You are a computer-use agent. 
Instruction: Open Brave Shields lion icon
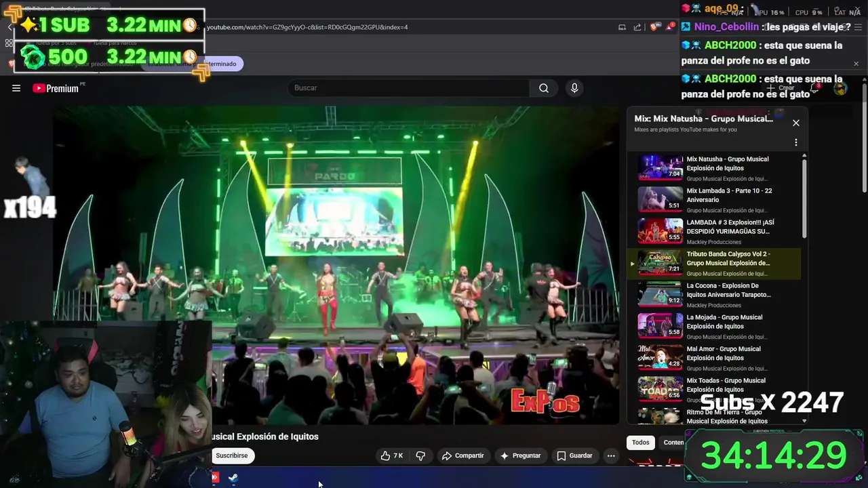[x=654, y=27]
